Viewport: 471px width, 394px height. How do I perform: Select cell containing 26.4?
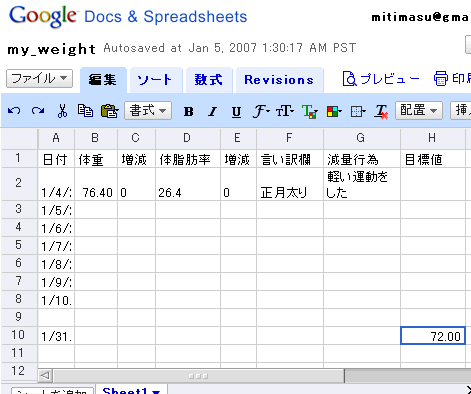pyautogui.click(x=188, y=184)
